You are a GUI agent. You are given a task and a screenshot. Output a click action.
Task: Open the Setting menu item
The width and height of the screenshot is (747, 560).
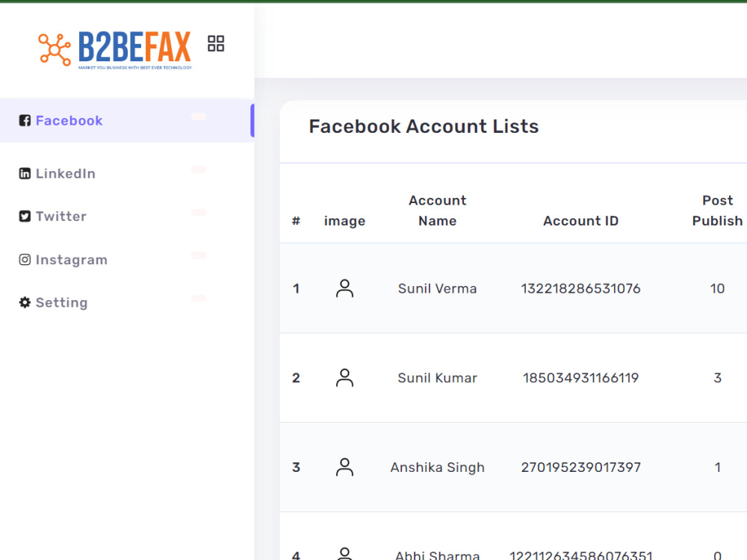(x=127, y=302)
